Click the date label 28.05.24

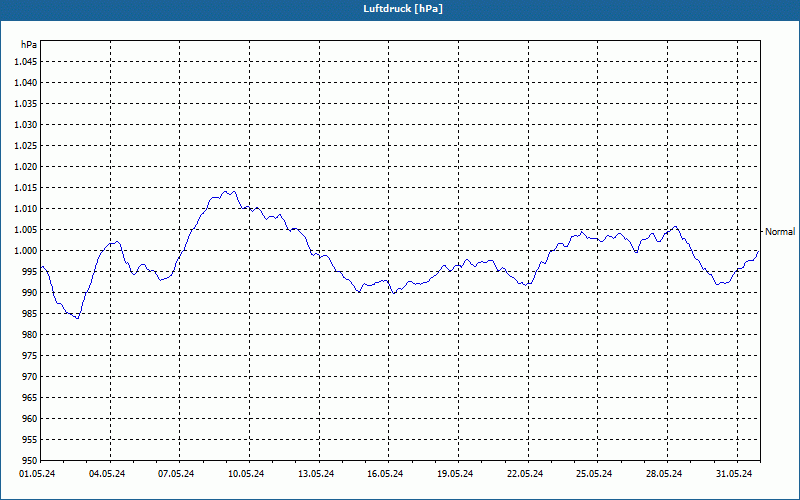click(664, 474)
